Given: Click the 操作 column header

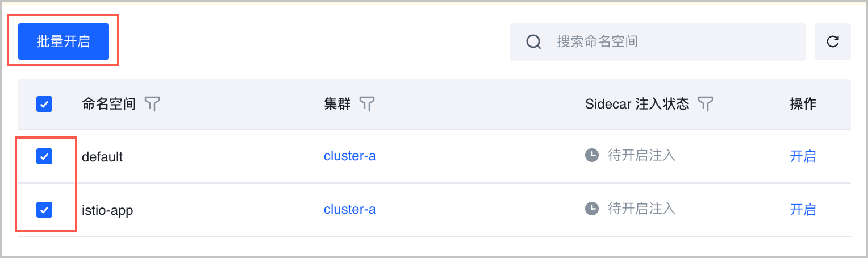Looking at the screenshot, I should [x=803, y=104].
